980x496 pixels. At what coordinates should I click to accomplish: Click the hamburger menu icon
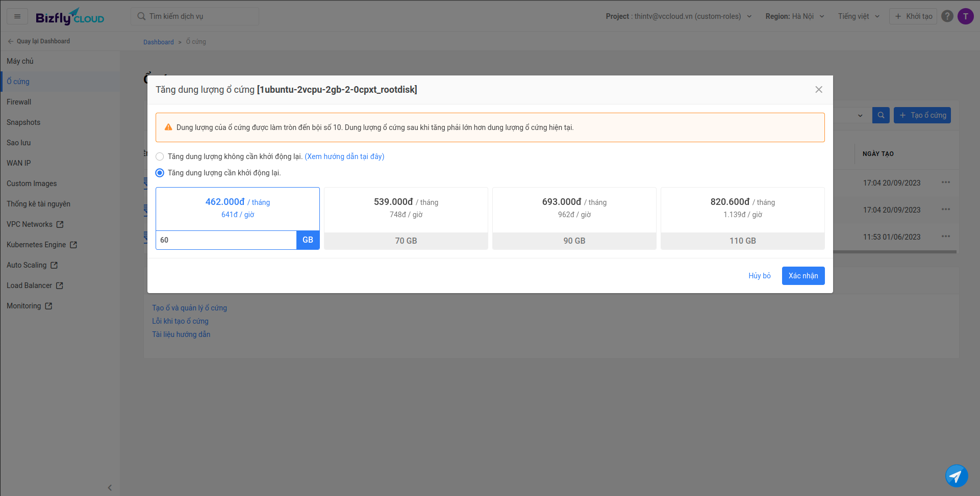tap(17, 16)
